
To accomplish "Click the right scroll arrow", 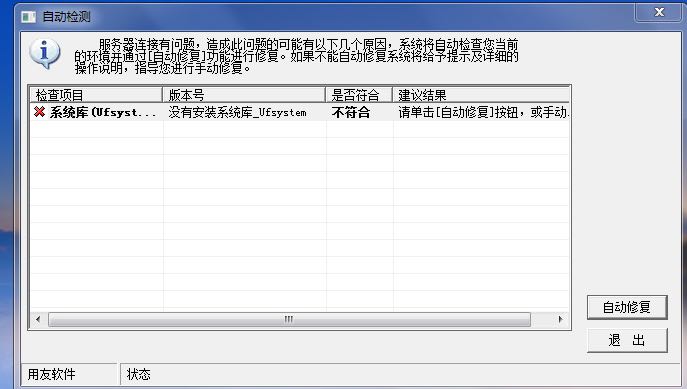I will click(560, 319).
